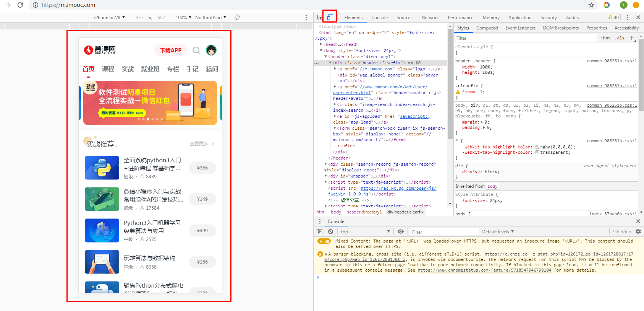
Task: Reload the page in browser
Action: (20, 5)
